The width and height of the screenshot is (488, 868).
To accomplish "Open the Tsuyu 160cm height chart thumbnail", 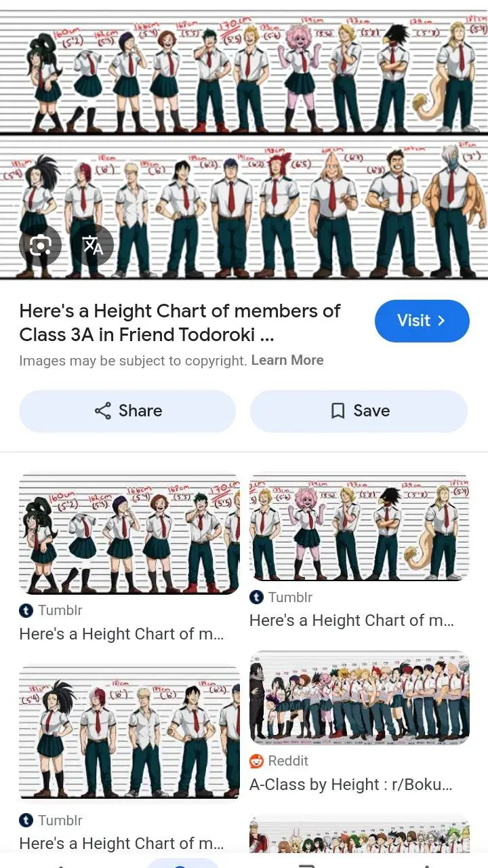I will coord(129,534).
